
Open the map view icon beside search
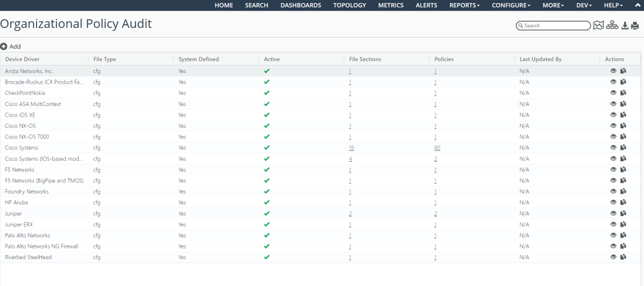click(598, 25)
